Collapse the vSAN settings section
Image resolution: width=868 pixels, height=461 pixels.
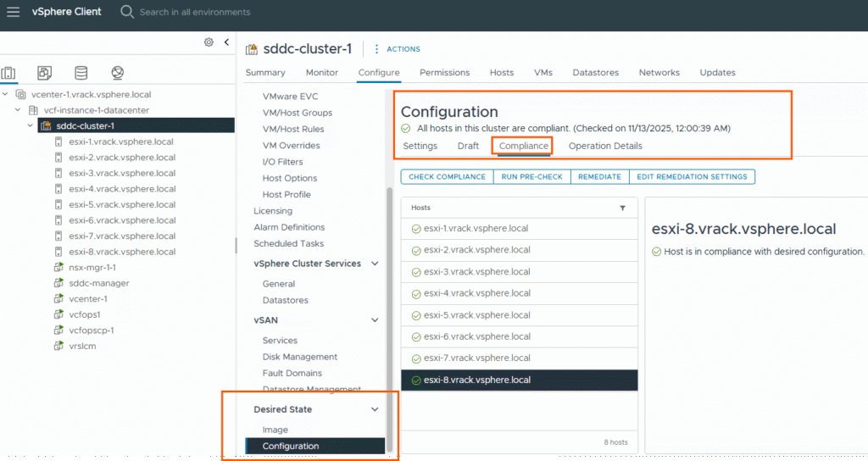(x=376, y=320)
